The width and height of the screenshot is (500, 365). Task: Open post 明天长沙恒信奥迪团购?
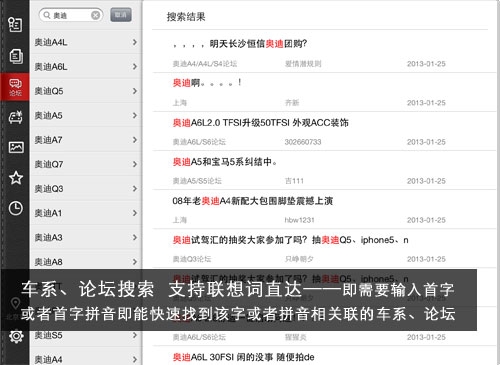240,44
